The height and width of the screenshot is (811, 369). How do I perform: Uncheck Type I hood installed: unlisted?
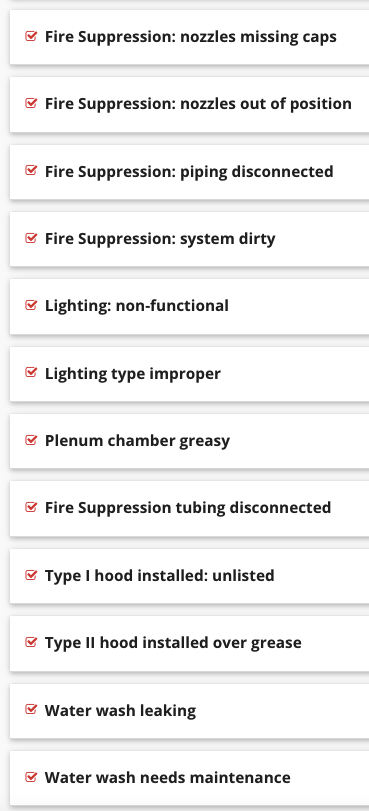[32, 575]
